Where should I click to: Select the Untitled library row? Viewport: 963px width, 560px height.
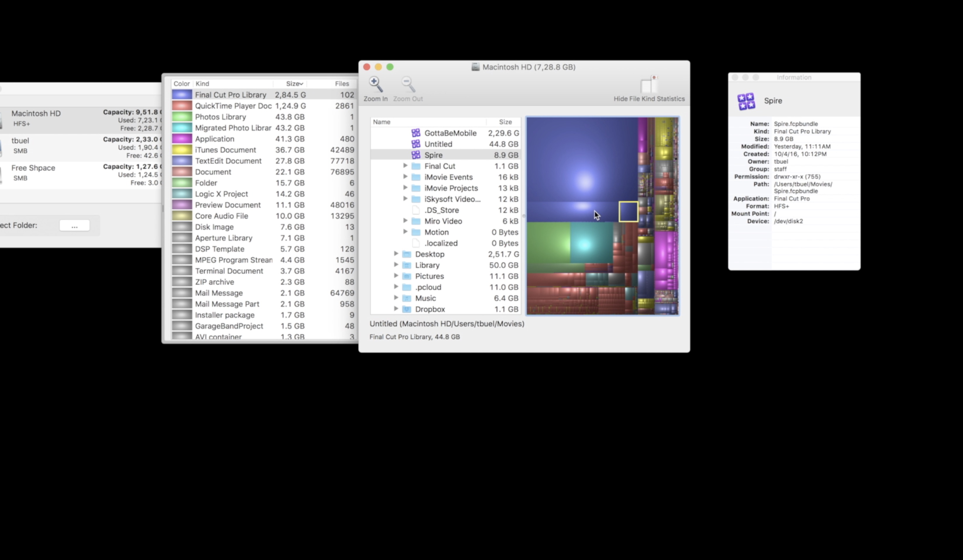pyautogui.click(x=438, y=144)
